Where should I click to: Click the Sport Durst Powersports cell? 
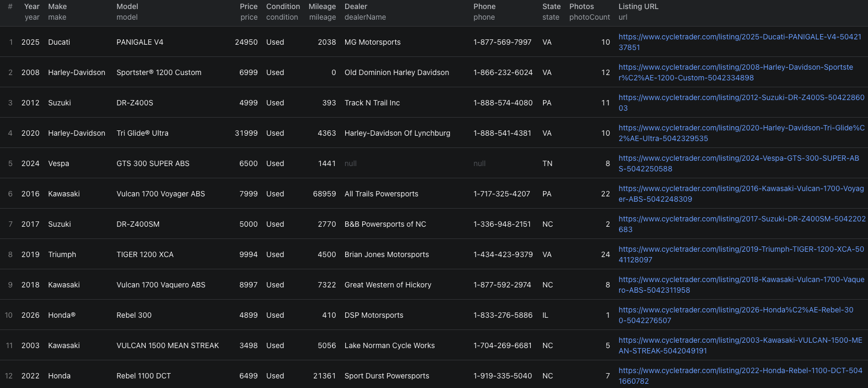pyautogui.click(x=387, y=376)
